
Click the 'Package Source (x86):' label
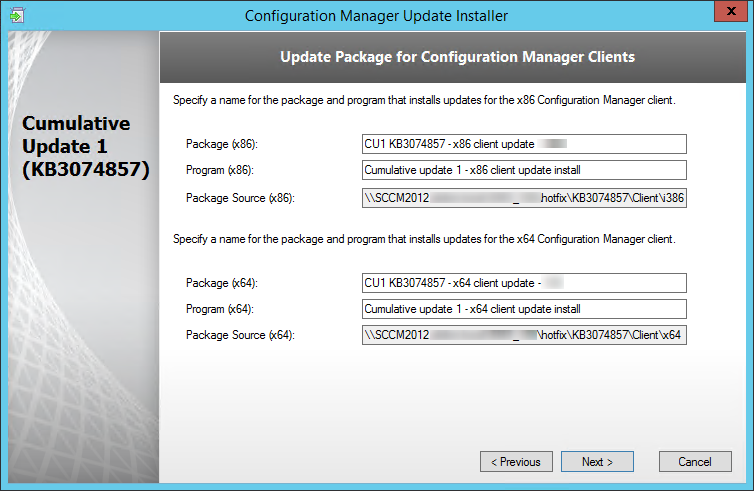pos(240,198)
